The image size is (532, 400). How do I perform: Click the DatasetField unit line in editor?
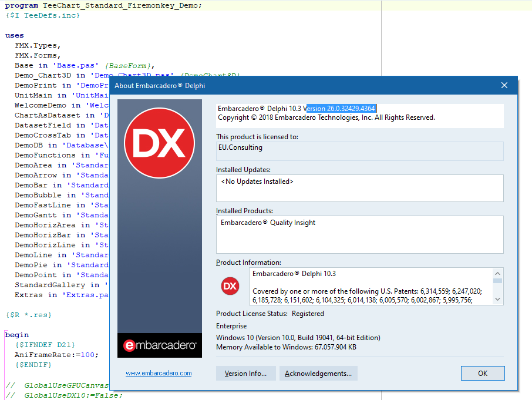[x=62, y=125]
